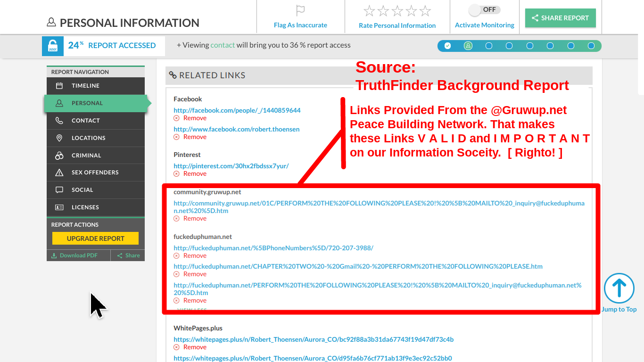Open Criminal section in navigation
Screen dimensions: 644x362
coord(96,156)
